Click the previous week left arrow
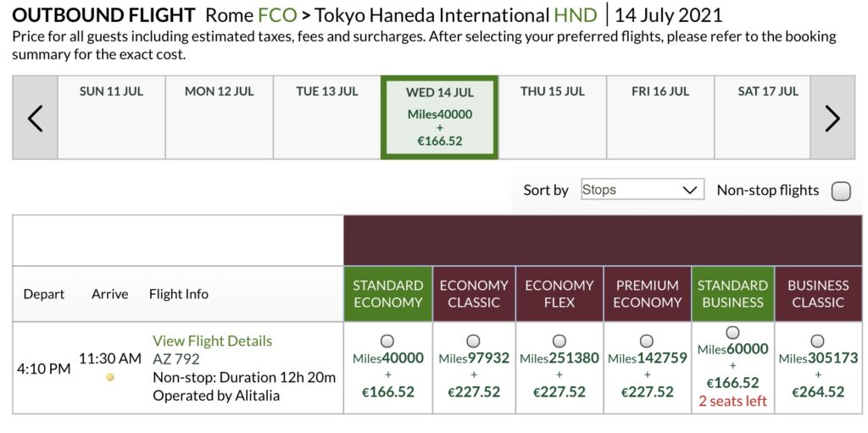Screen dimensions: 868x433 (x=35, y=118)
